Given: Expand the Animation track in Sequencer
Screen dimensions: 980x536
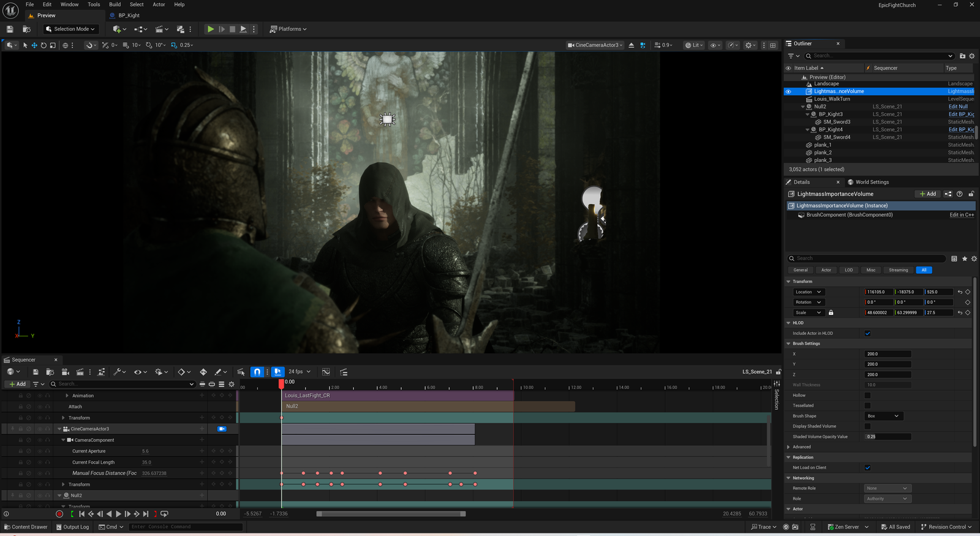Looking at the screenshot, I should tap(67, 396).
